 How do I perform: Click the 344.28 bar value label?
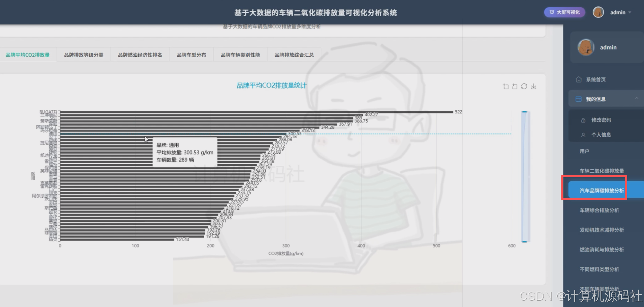pyautogui.click(x=328, y=127)
